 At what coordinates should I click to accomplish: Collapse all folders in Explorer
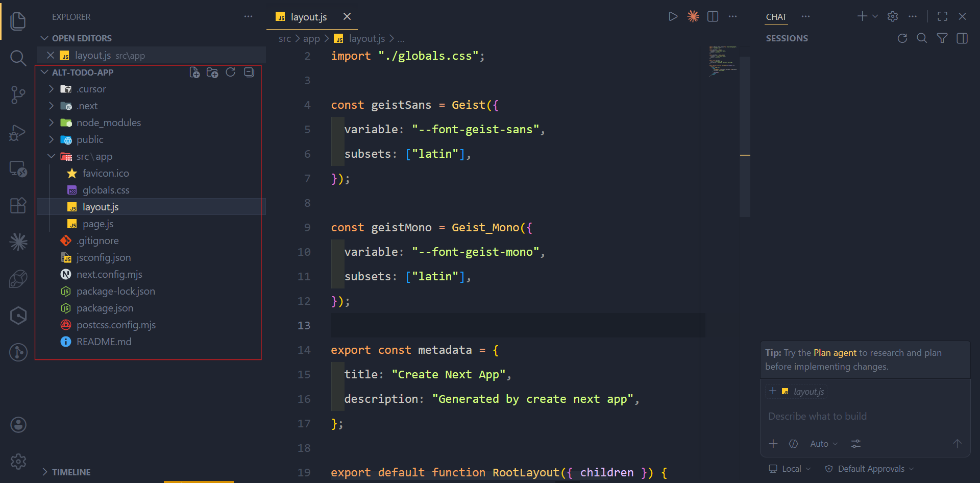[249, 72]
